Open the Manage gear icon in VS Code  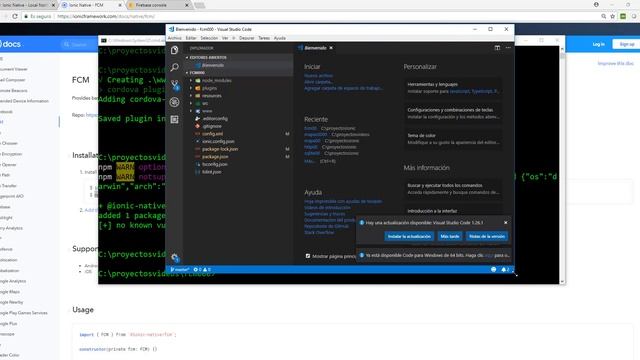tap(175, 258)
